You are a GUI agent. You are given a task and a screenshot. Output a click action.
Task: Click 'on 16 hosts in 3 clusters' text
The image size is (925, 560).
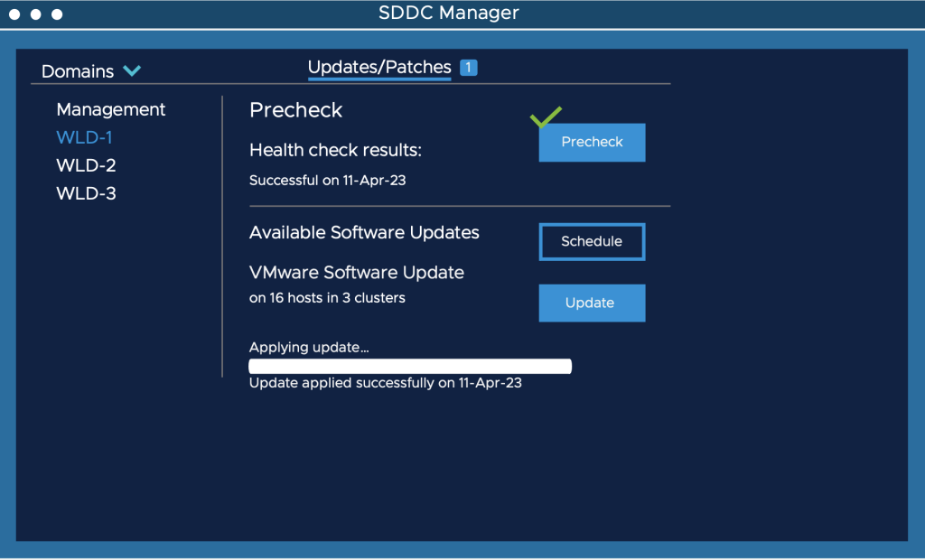327,298
